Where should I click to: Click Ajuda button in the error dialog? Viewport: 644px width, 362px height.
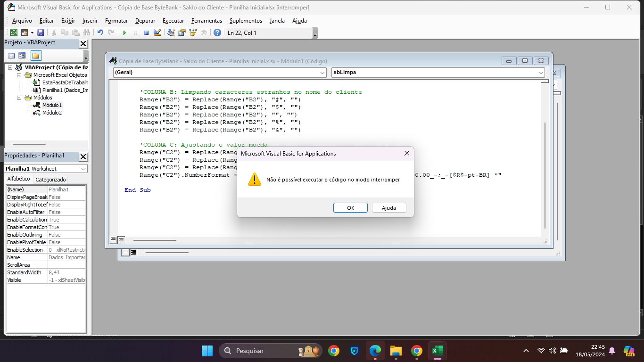tap(389, 208)
